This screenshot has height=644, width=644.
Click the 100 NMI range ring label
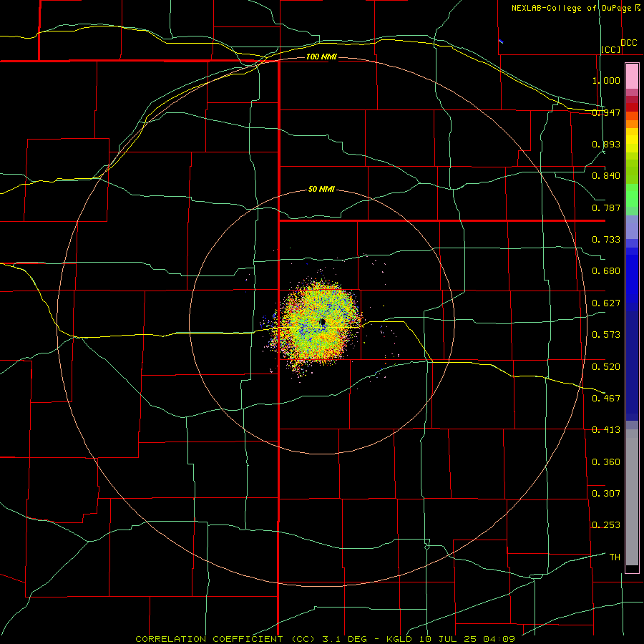pyautogui.click(x=321, y=57)
